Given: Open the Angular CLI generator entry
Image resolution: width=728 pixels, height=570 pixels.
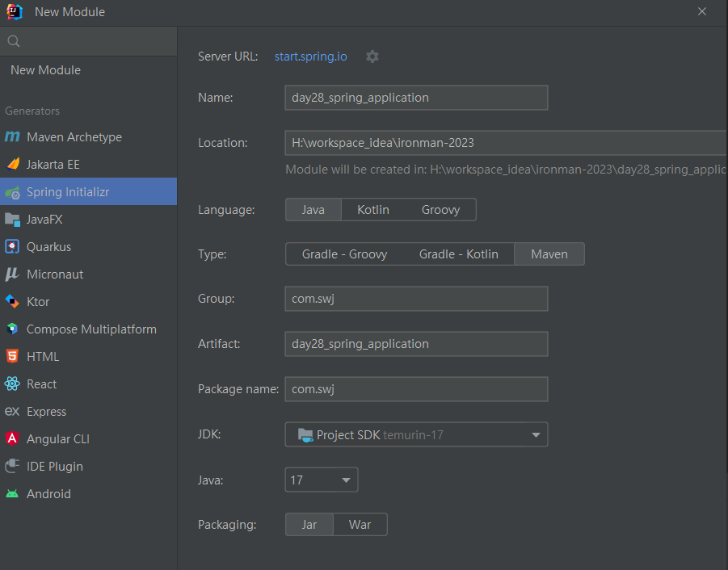Looking at the screenshot, I should [58, 439].
